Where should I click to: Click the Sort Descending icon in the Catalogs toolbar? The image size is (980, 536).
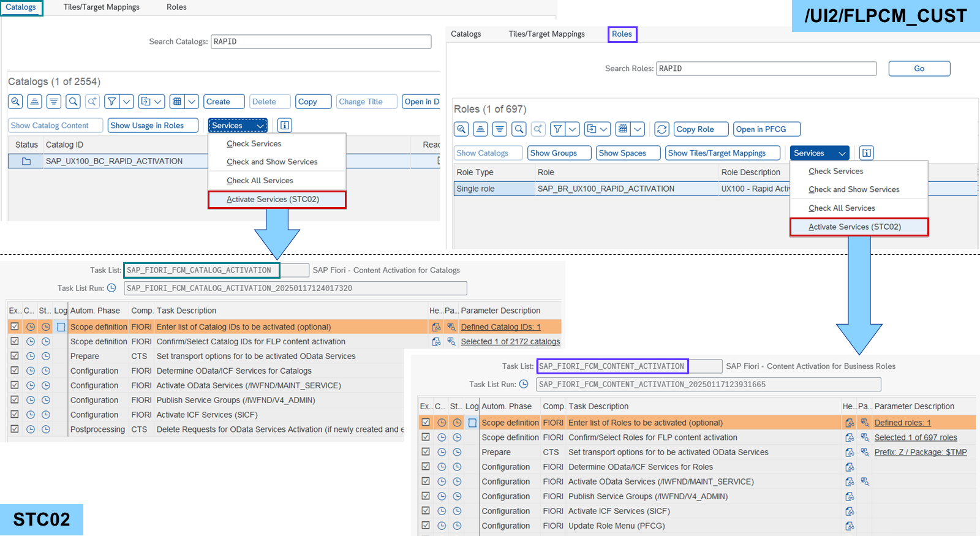tap(54, 102)
